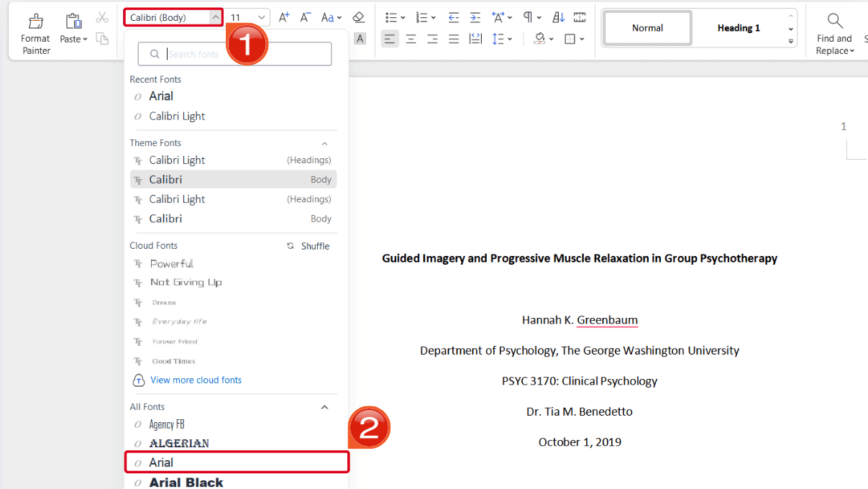The image size is (868, 489).
Task: Click the Sort icon
Action: 559,17
